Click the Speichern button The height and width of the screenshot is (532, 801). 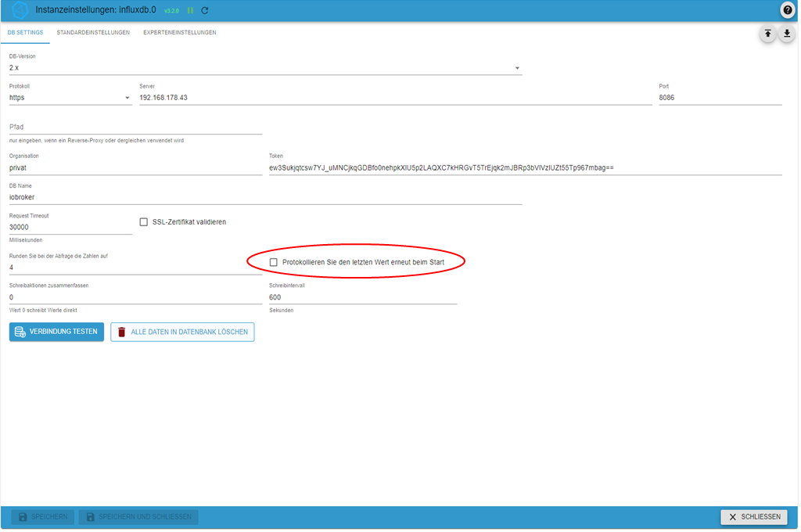(43, 516)
